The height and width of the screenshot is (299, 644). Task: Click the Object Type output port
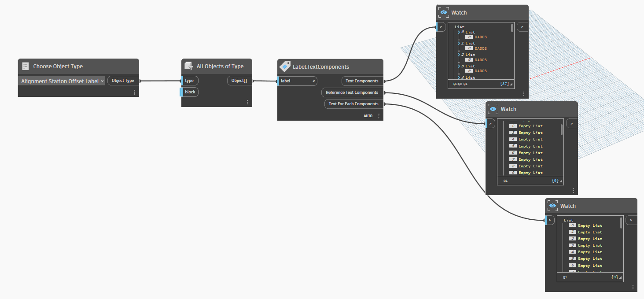(123, 81)
